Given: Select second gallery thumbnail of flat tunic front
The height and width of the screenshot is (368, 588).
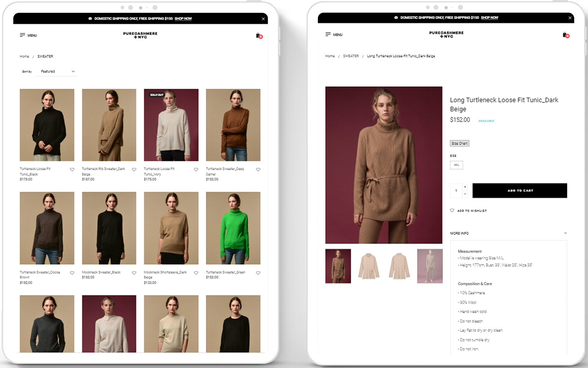Looking at the screenshot, I should pos(369,266).
